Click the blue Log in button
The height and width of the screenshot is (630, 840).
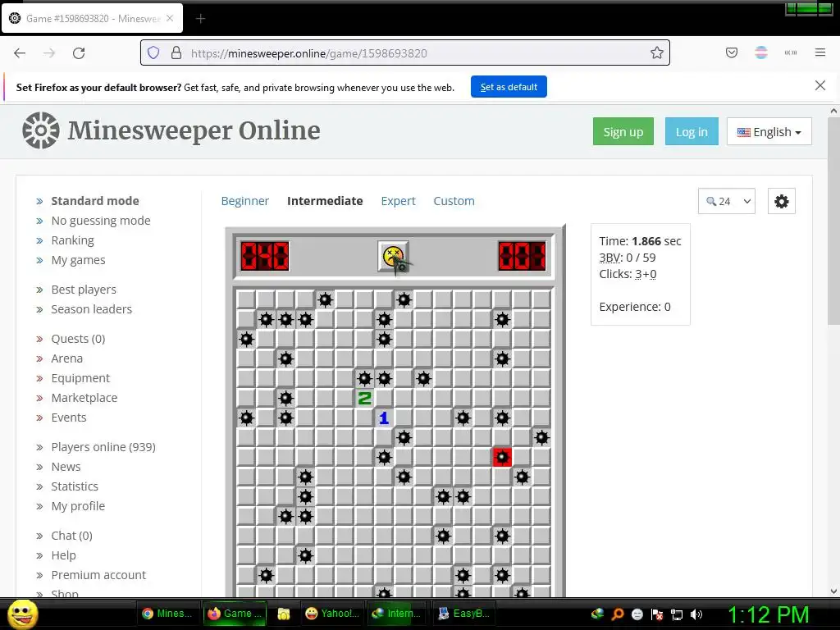pyautogui.click(x=691, y=132)
